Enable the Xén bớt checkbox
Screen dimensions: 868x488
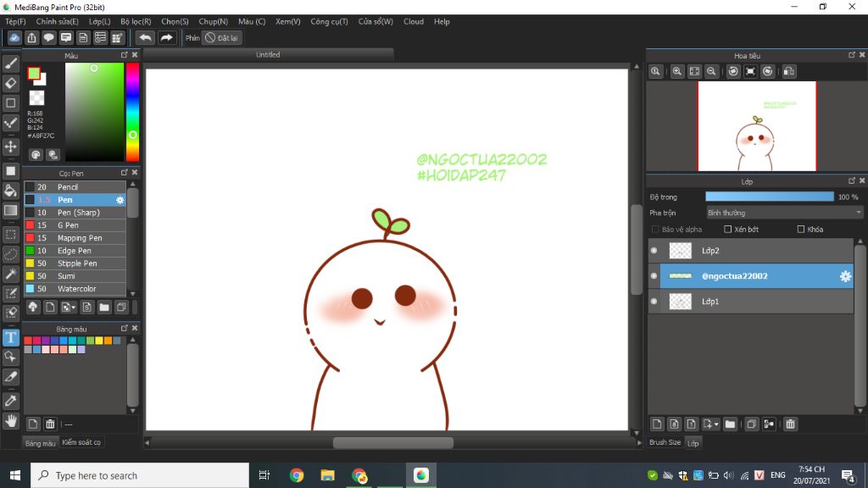727,229
